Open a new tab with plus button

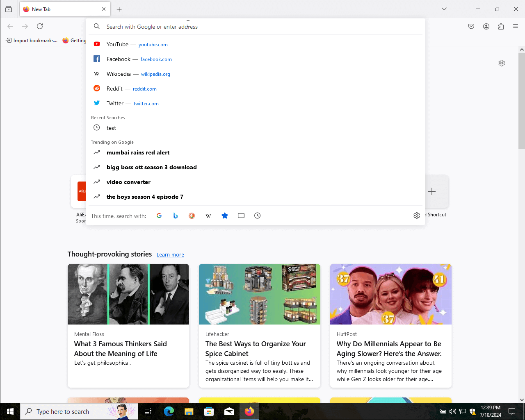click(119, 9)
